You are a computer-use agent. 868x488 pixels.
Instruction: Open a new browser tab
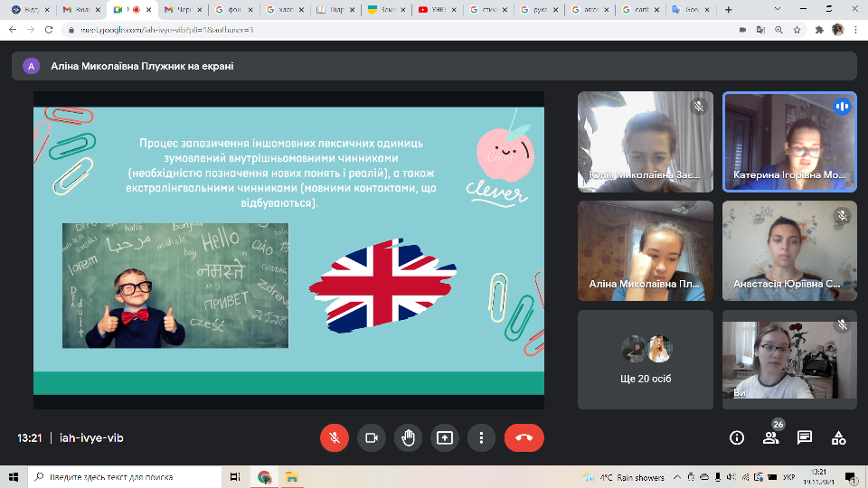click(x=729, y=10)
